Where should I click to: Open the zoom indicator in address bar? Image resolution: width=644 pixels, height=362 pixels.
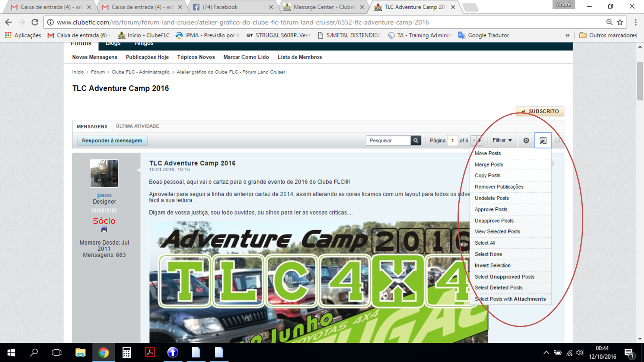point(609,22)
